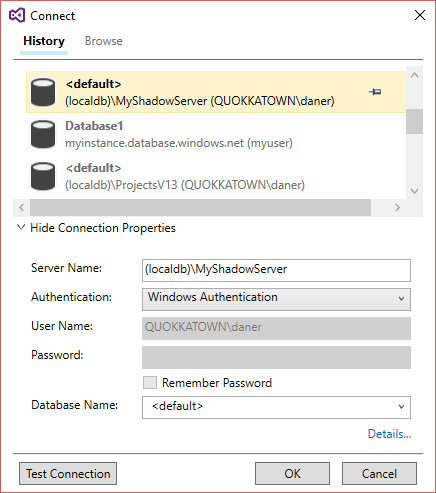Click the disabled Password field
Viewport: 436px width, 493px height.
[276, 357]
